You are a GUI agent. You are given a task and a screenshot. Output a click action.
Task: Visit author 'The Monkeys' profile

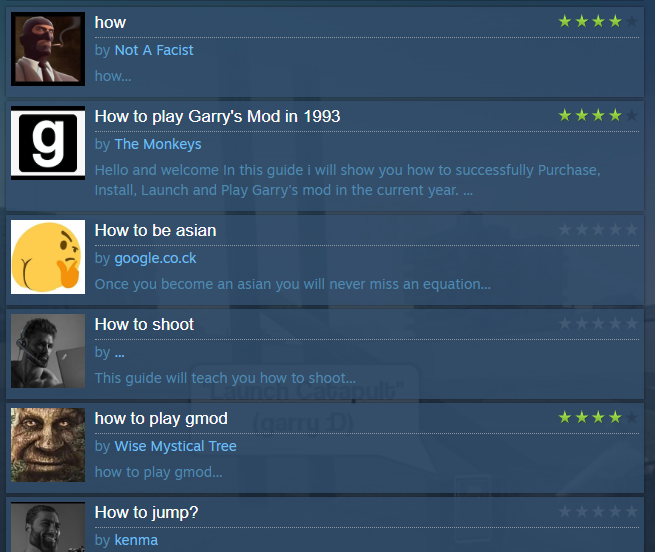pyautogui.click(x=158, y=144)
